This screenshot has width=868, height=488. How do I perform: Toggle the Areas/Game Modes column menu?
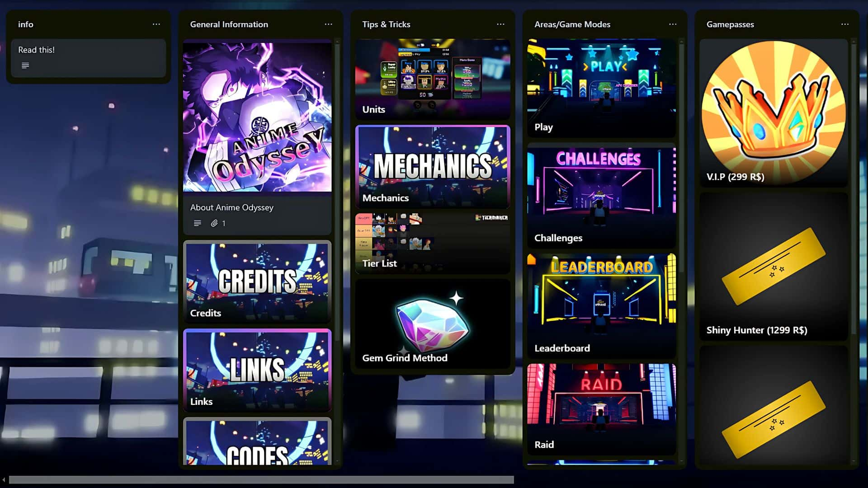(673, 24)
